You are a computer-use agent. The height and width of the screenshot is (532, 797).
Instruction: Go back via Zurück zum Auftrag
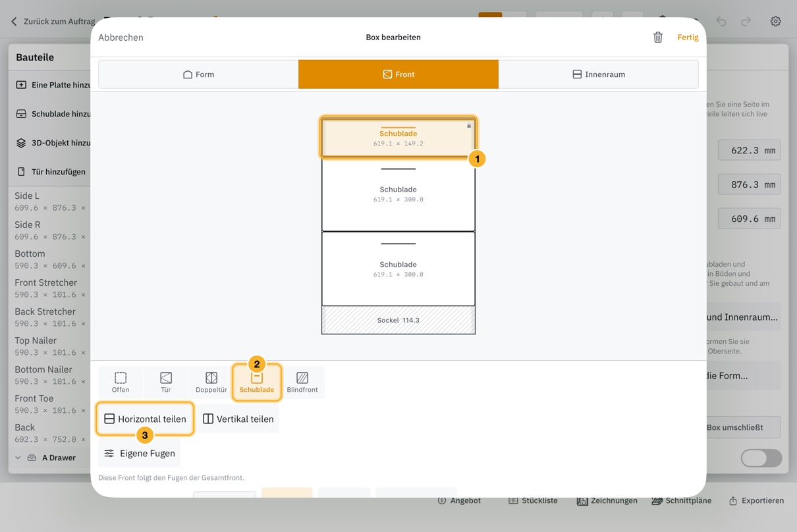coord(53,21)
